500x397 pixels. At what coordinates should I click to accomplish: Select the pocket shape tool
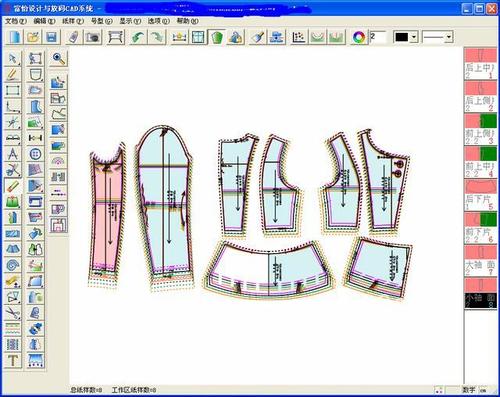(35, 75)
